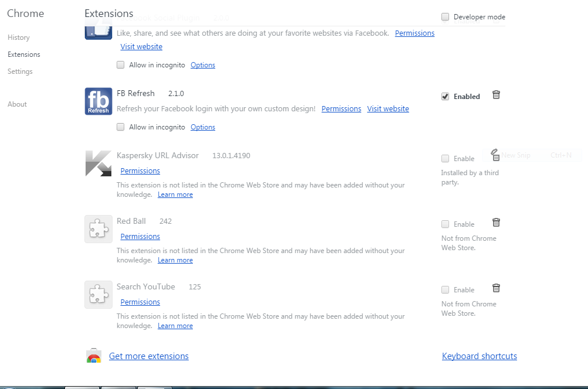View Permissions for Facebook plugin

point(414,33)
